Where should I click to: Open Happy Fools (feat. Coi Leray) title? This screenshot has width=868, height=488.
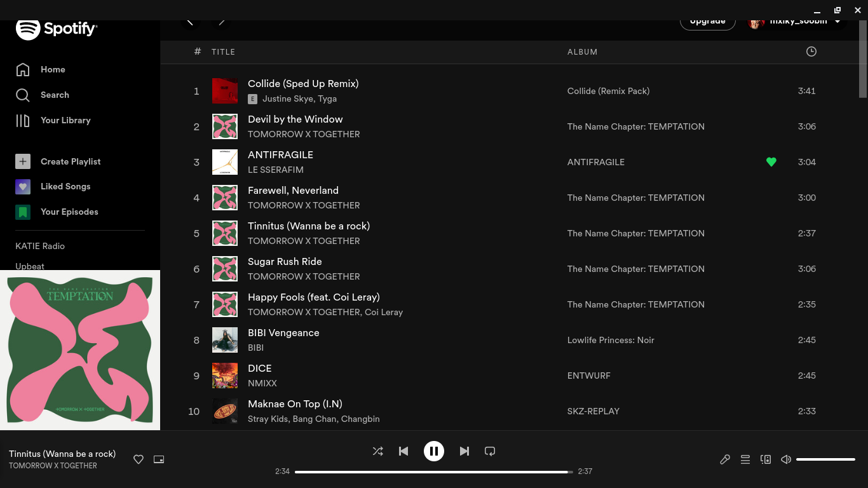(314, 297)
